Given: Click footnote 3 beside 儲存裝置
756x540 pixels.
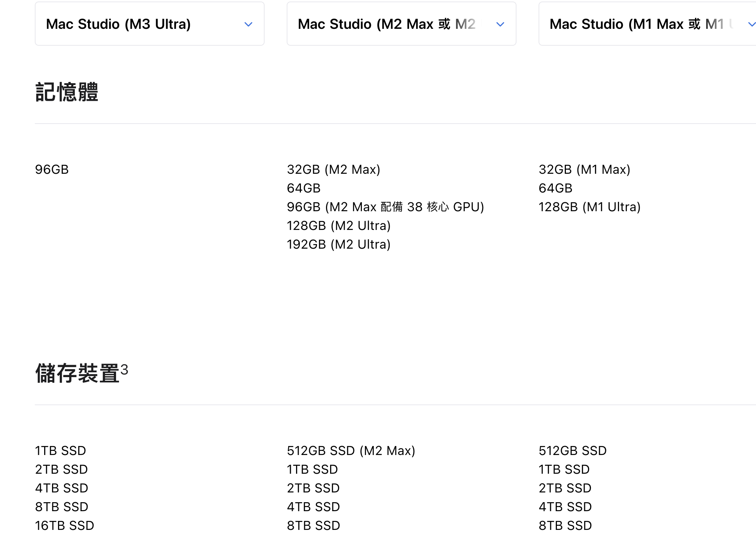Looking at the screenshot, I should point(124,370).
